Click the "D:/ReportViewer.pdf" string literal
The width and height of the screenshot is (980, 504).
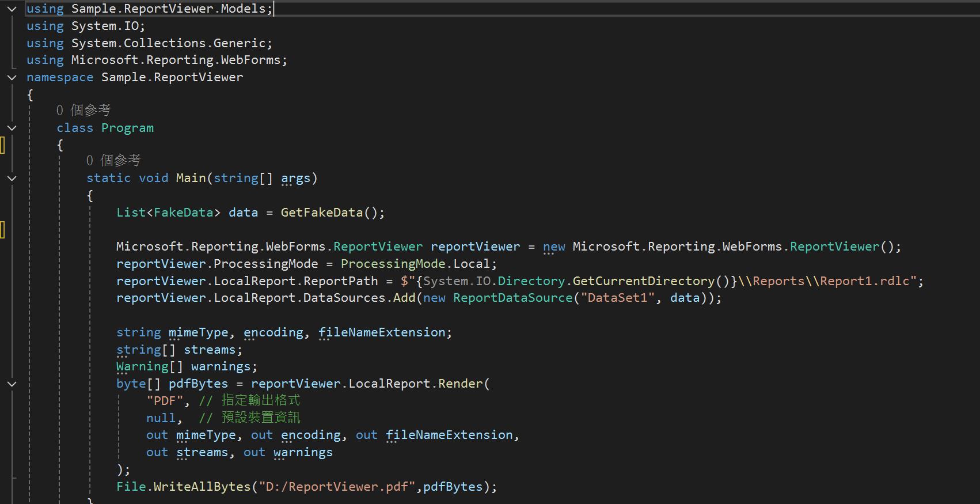[337, 487]
